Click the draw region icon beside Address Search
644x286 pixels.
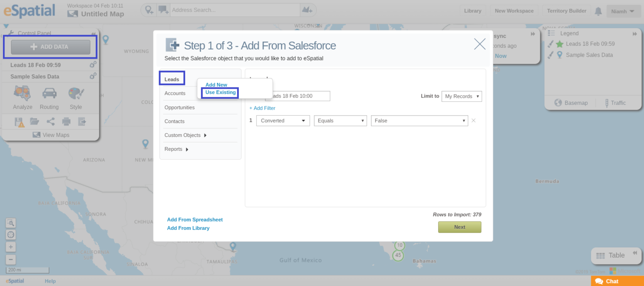(307, 11)
